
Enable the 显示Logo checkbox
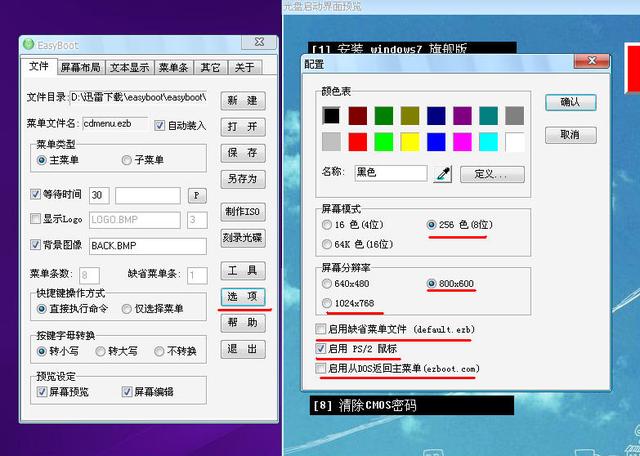point(36,219)
